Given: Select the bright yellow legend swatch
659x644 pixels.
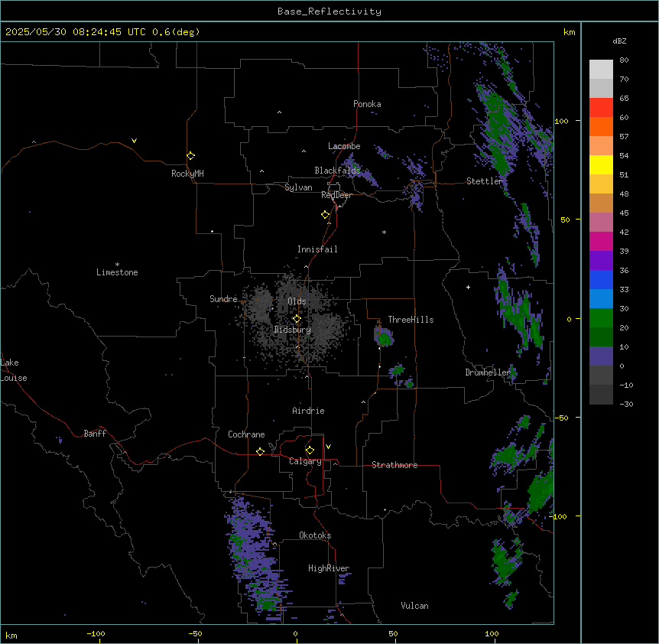Looking at the screenshot, I should pos(601,164).
